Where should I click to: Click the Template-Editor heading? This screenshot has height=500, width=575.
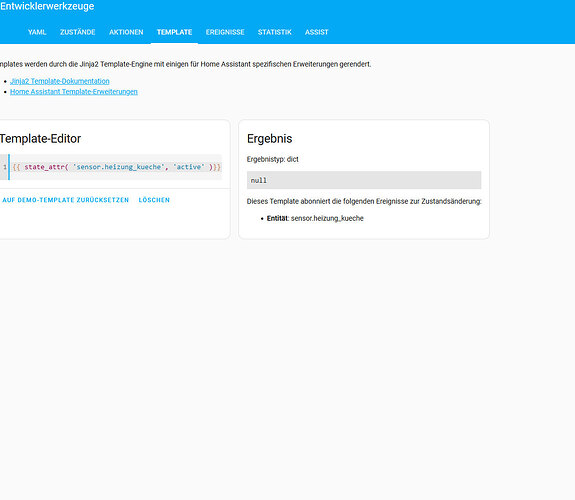(40, 139)
